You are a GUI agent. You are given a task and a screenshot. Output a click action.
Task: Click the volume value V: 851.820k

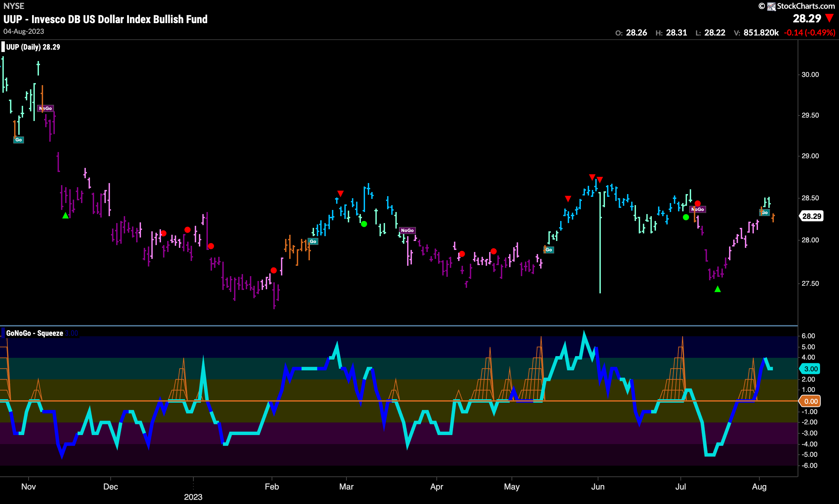(756, 32)
